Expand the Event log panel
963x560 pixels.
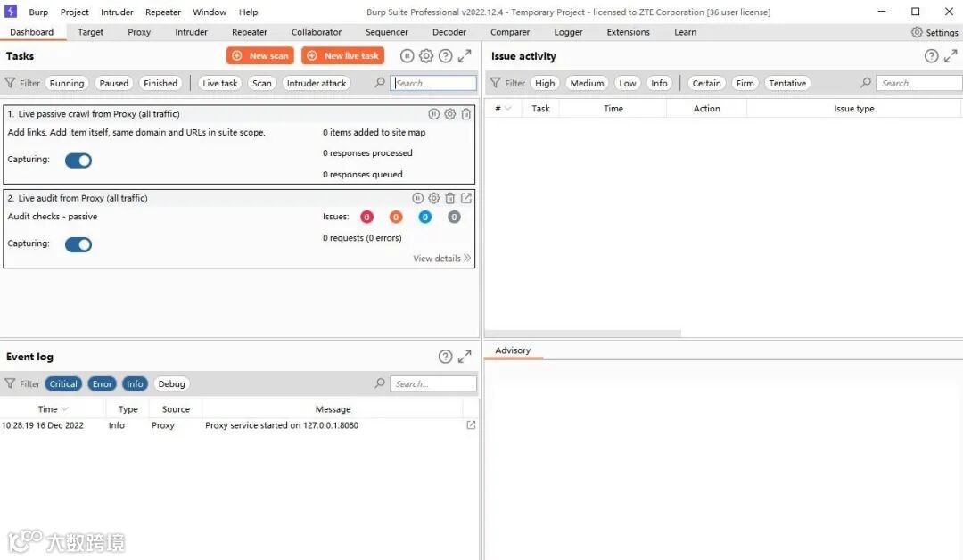click(465, 357)
